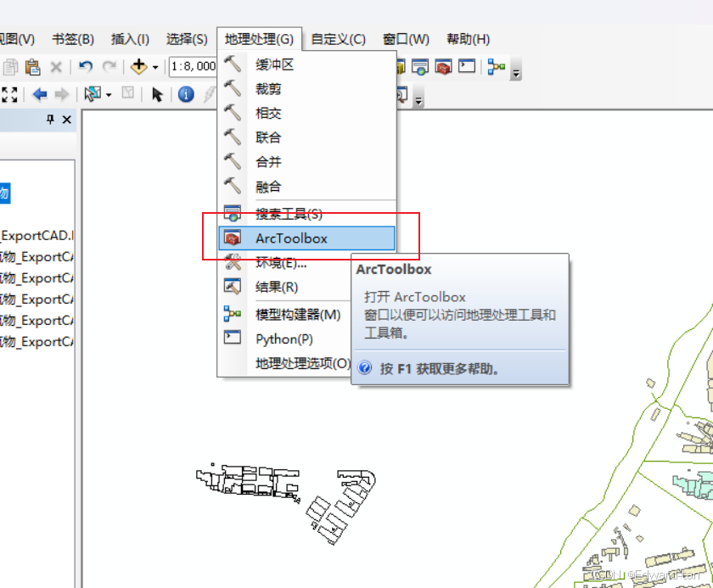Open the 自定义(C) menu
713x588 pixels.
tap(336, 39)
